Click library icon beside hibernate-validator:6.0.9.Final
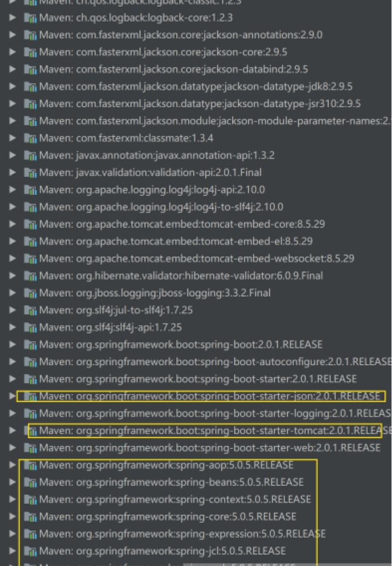Viewport: 392px width, 566px height. [30, 276]
